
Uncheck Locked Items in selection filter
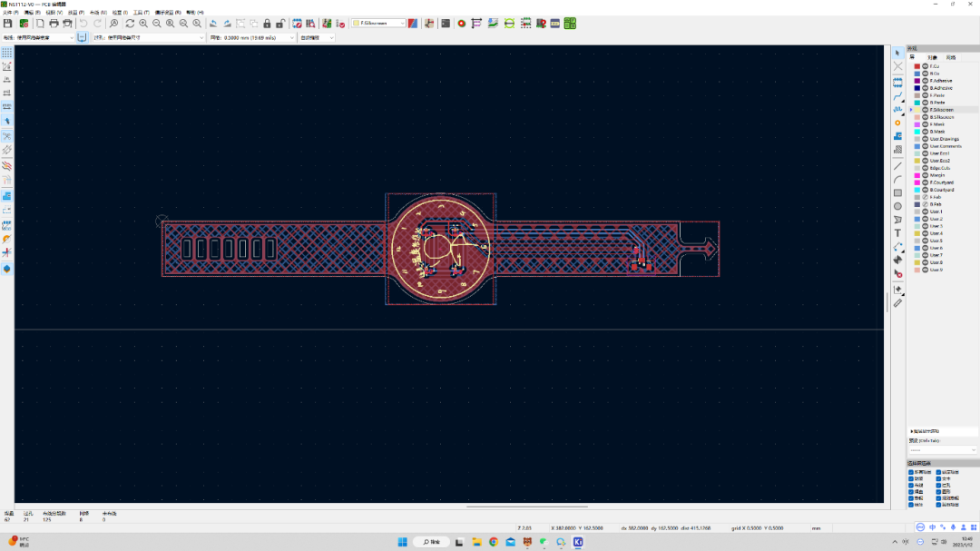pyautogui.click(x=939, y=472)
